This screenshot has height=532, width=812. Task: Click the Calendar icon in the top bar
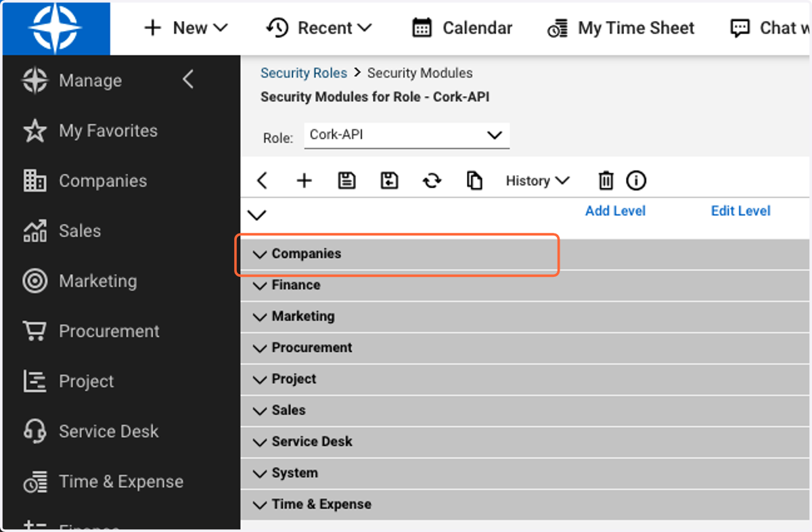pyautogui.click(x=422, y=28)
